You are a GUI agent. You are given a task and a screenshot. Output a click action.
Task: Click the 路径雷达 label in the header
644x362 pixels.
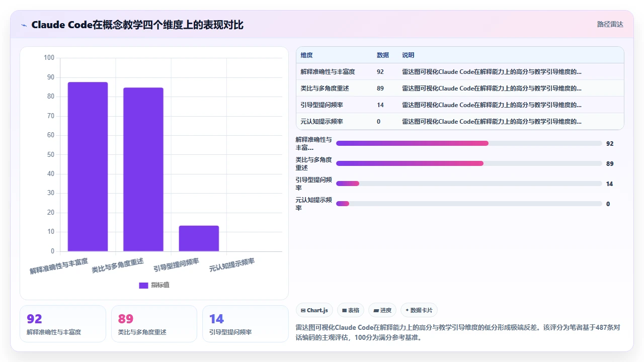point(610,24)
